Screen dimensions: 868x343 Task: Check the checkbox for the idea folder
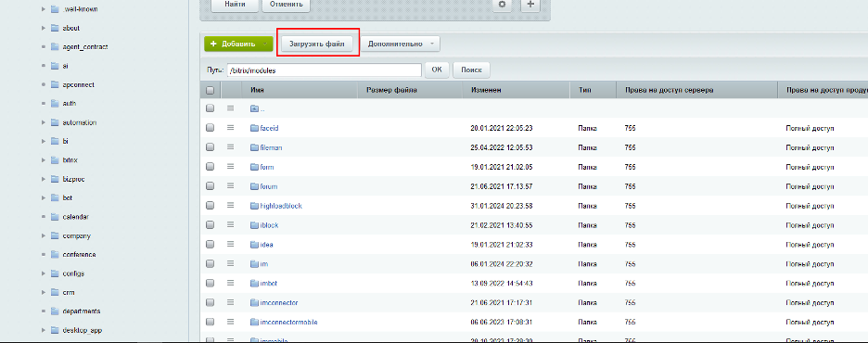210,244
